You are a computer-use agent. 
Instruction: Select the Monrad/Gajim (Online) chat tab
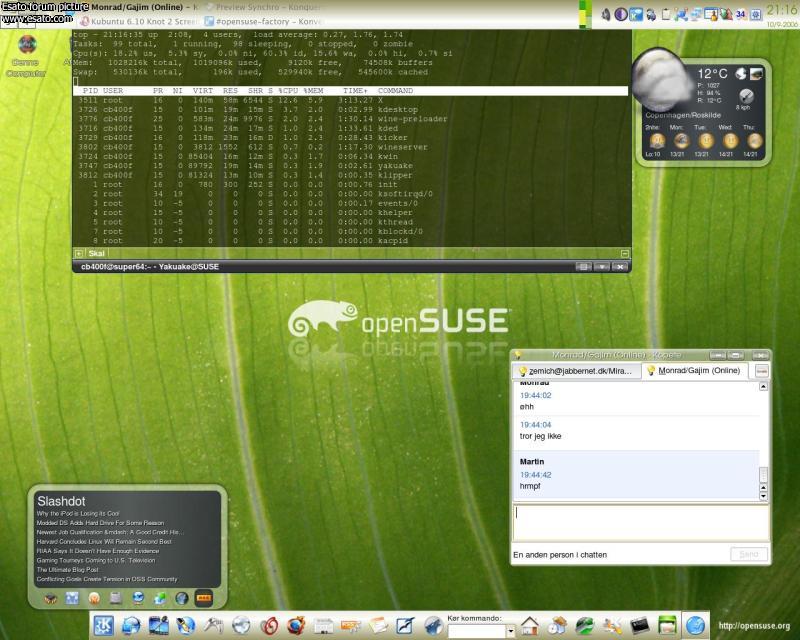click(x=694, y=371)
